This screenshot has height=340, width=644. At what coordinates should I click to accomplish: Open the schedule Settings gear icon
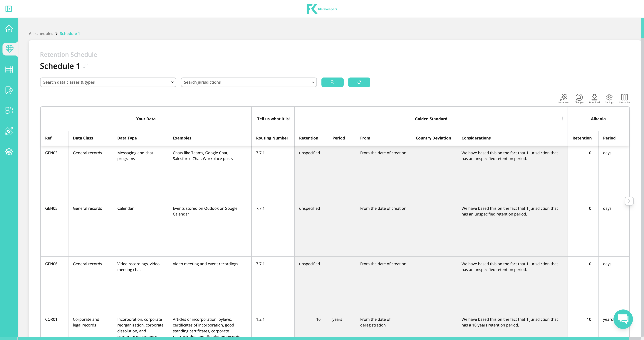tap(609, 98)
